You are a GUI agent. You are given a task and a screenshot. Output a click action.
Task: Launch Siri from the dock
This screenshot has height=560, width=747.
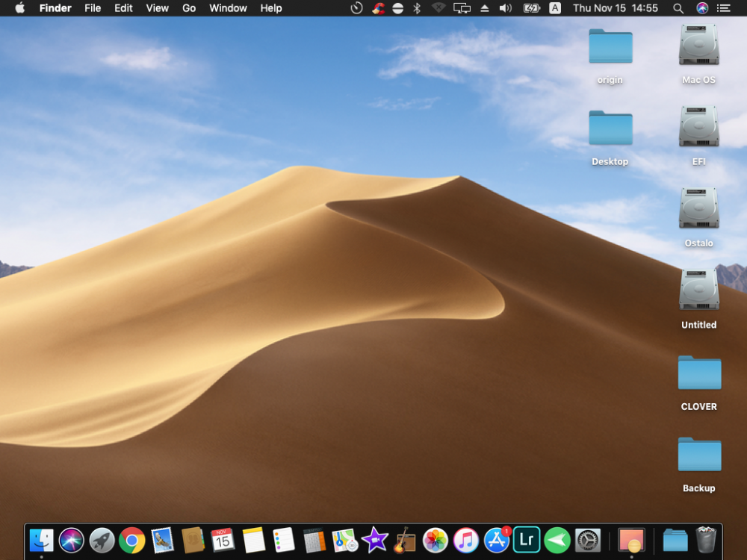pos(72,541)
